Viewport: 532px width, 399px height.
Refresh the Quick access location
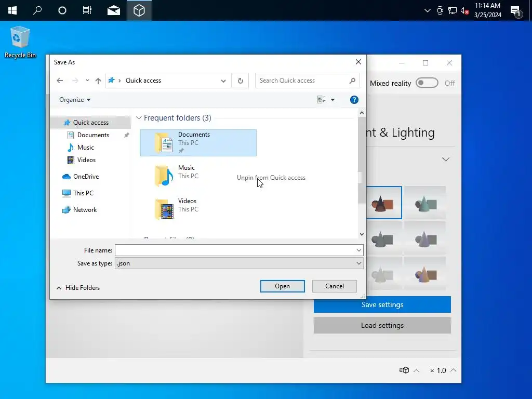click(240, 81)
